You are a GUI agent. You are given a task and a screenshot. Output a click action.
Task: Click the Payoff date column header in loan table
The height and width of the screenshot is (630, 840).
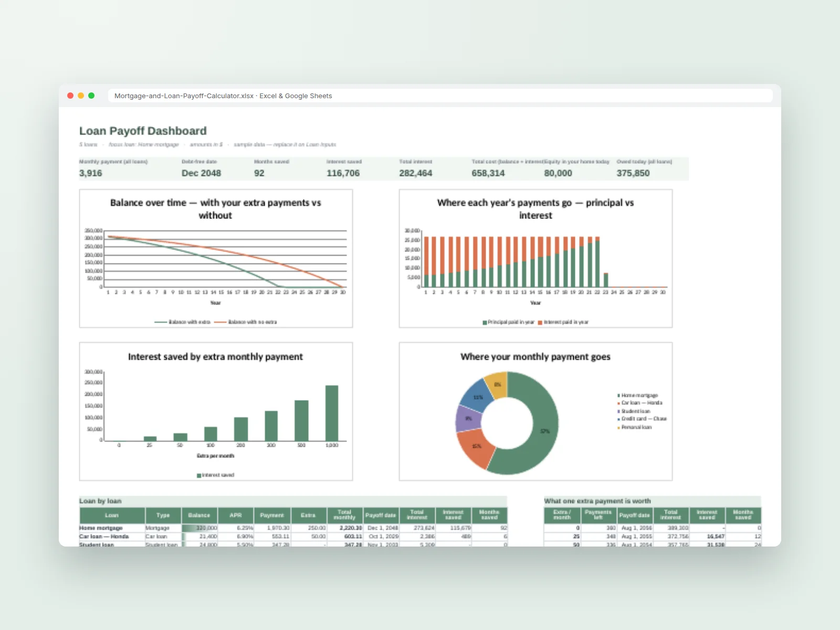pyautogui.click(x=381, y=515)
